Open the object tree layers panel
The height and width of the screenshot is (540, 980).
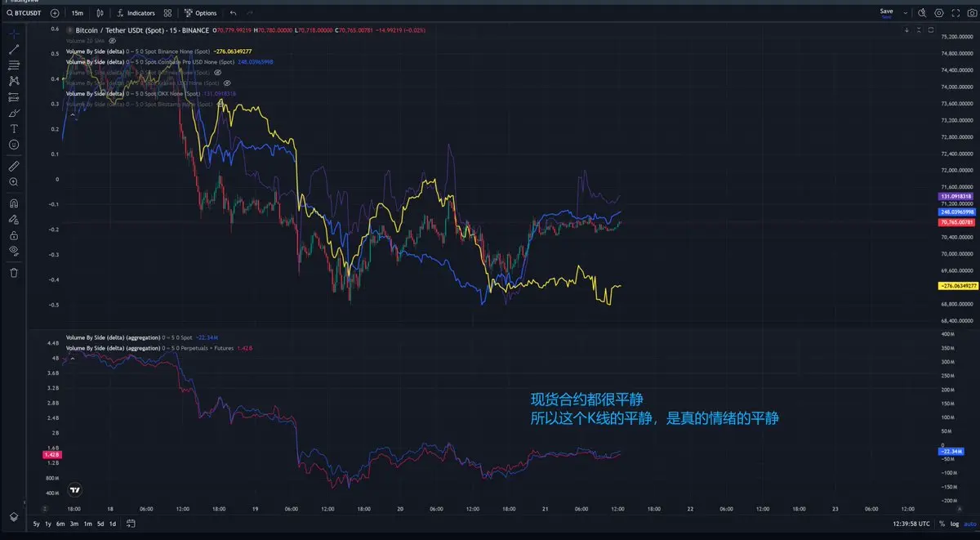click(x=14, y=517)
